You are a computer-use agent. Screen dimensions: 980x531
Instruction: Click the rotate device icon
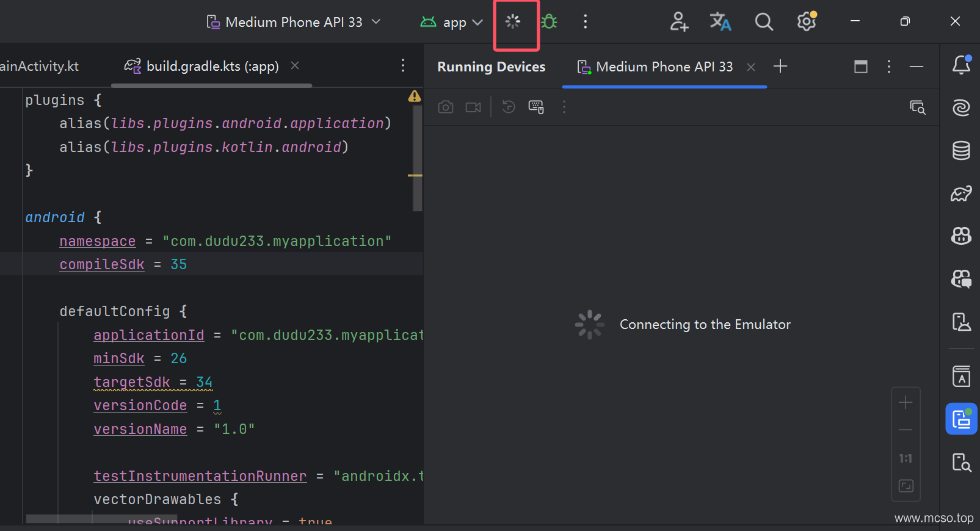click(509, 107)
